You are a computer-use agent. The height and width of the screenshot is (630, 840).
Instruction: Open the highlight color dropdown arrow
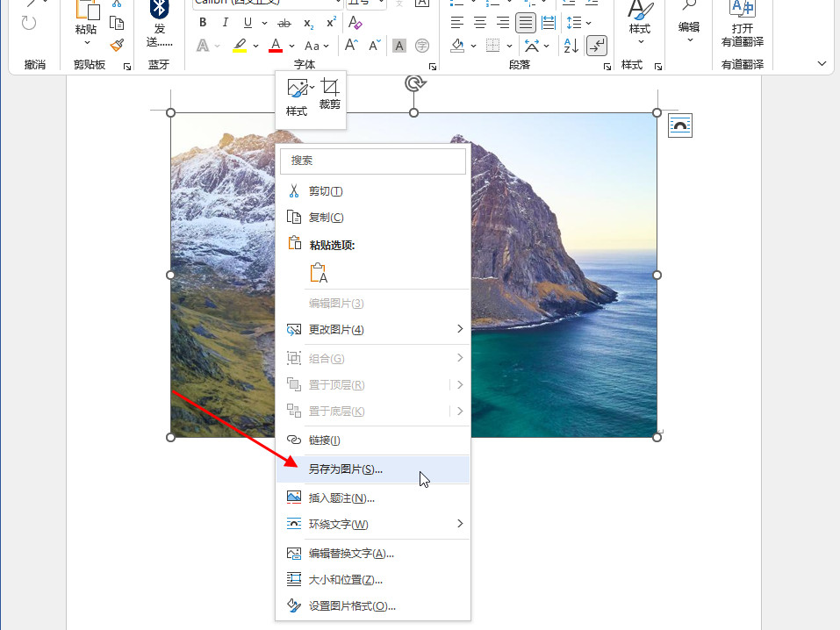pyautogui.click(x=255, y=47)
